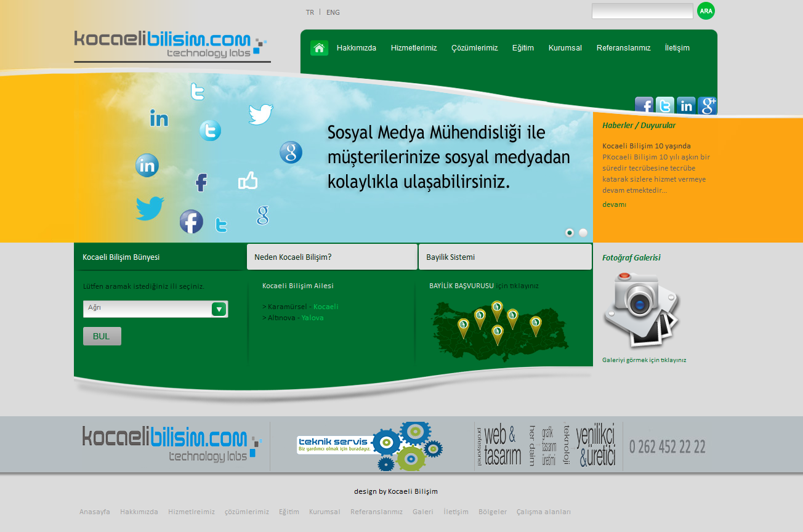
Task: Open Referanslarımız in the green menu
Action: pyautogui.click(x=623, y=48)
